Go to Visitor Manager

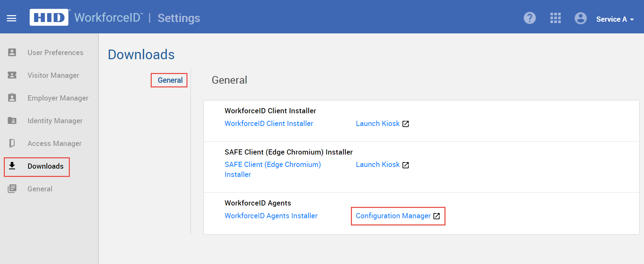[53, 75]
